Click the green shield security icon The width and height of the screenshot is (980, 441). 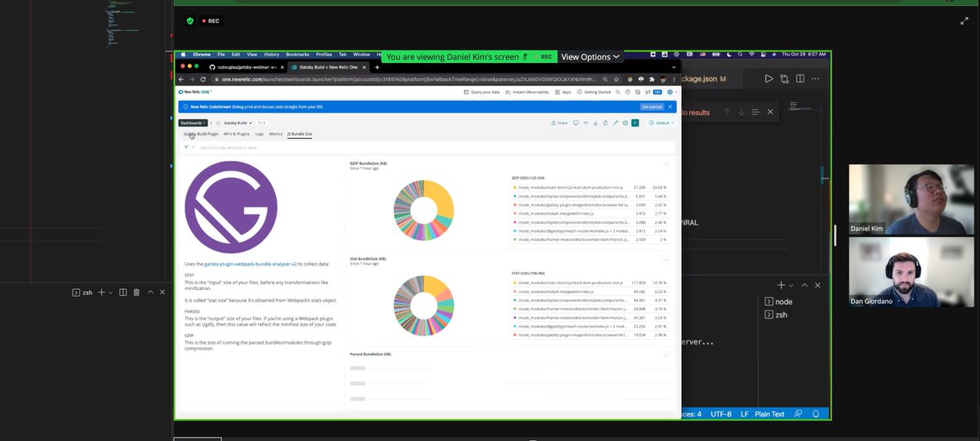pyautogui.click(x=190, y=21)
